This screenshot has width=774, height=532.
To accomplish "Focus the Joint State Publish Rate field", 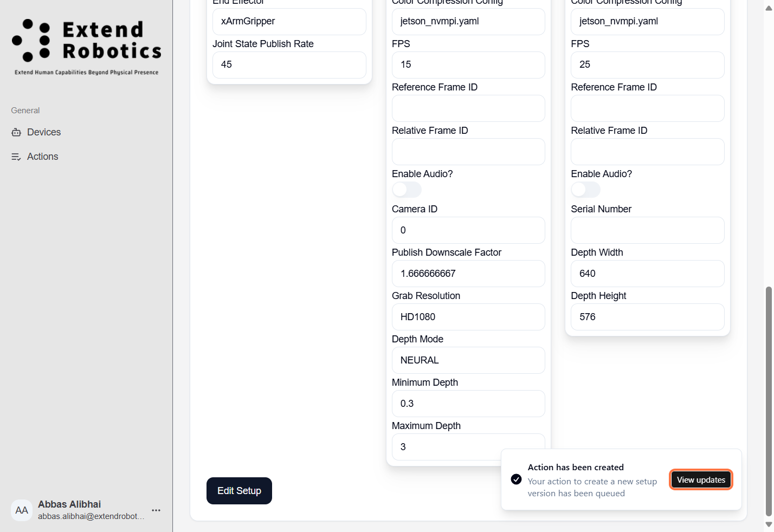I will click(x=289, y=65).
